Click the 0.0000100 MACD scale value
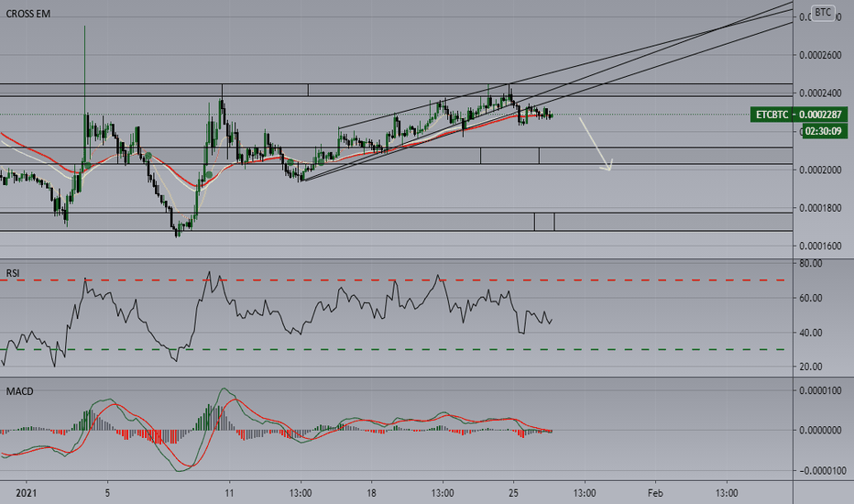This screenshot has height=504, width=854. click(820, 390)
